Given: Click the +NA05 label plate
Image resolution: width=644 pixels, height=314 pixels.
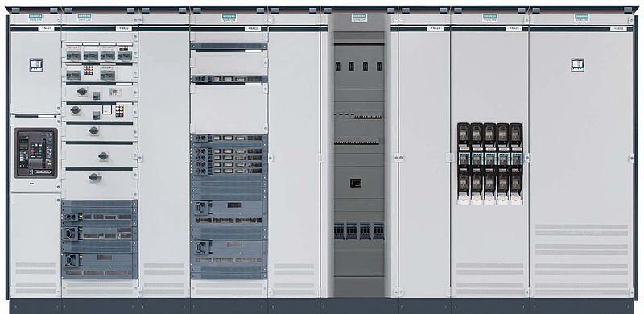Looking at the screenshot, I should tap(514, 28).
